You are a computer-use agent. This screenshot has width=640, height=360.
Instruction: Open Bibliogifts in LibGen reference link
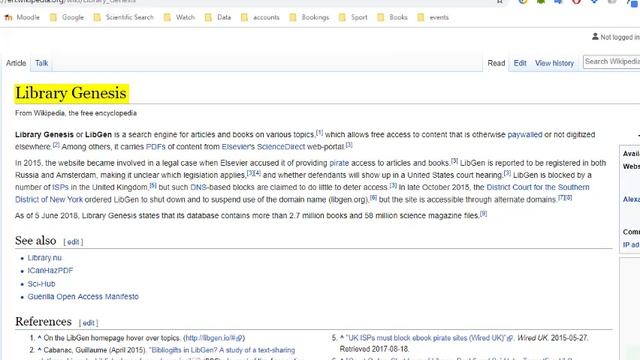tap(222, 350)
